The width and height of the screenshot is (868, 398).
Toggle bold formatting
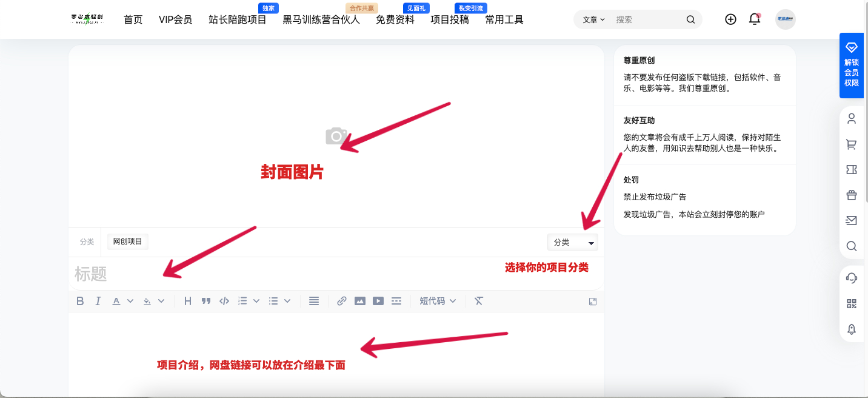[x=79, y=300]
